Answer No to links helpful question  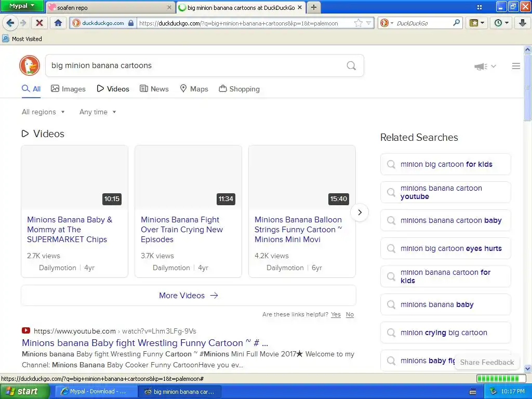point(350,314)
